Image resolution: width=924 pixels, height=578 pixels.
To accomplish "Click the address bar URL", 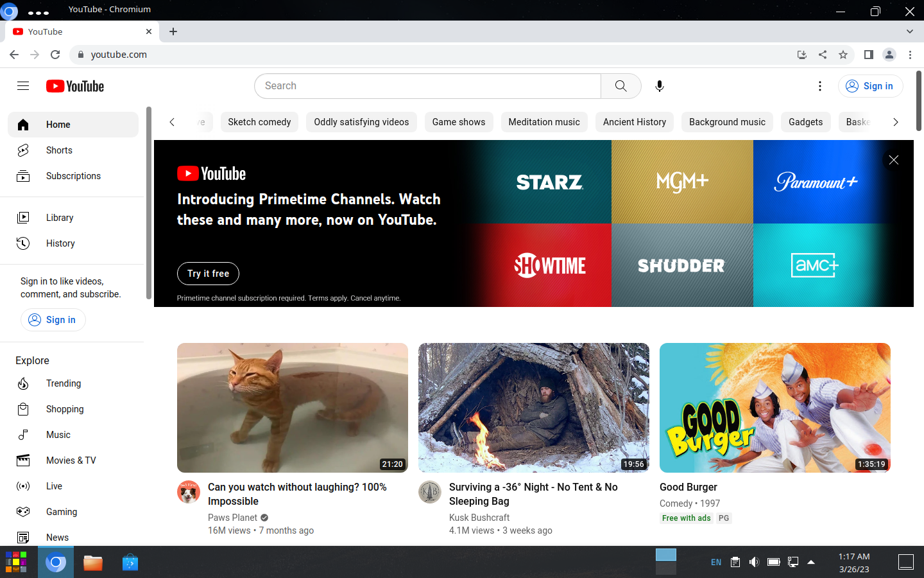I will [119, 55].
